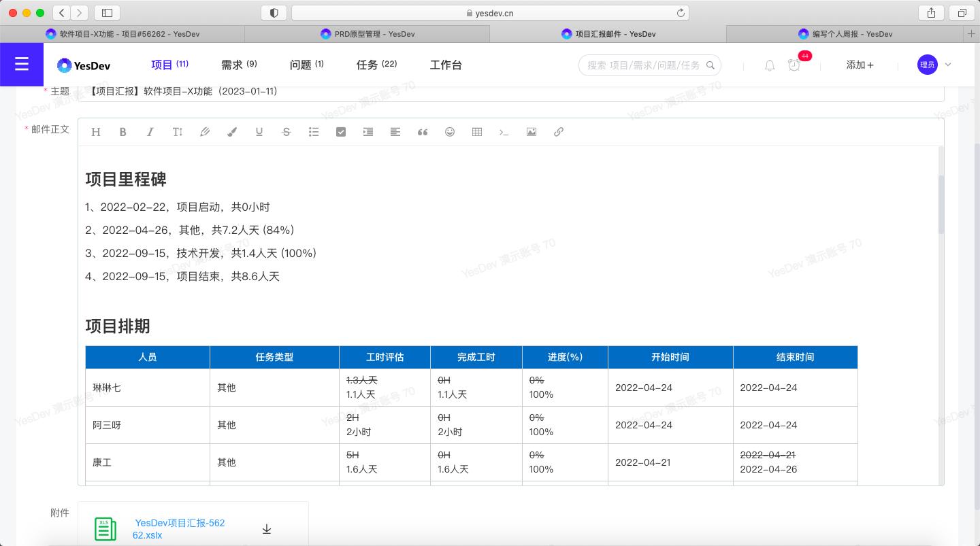This screenshot has width=980, height=546.
Task: Apply strikethrough formatting to text
Action: tap(287, 131)
